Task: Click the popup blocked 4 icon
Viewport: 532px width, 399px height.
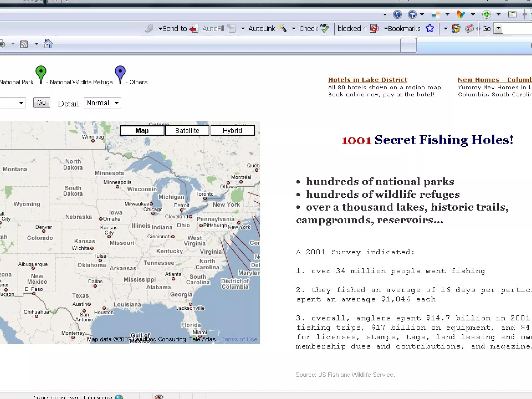Action: tap(374, 28)
